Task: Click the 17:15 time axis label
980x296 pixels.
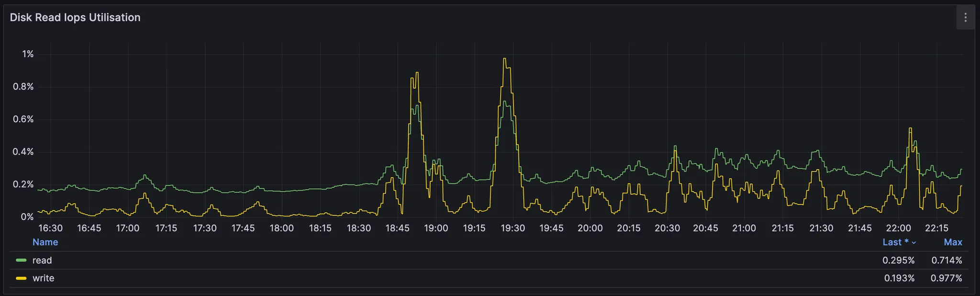Action: (x=166, y=228)
